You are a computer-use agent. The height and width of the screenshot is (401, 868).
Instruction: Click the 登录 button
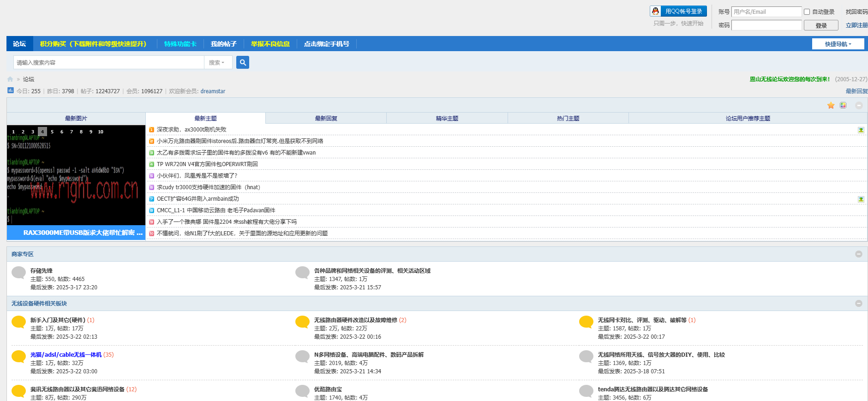(820, 26)
